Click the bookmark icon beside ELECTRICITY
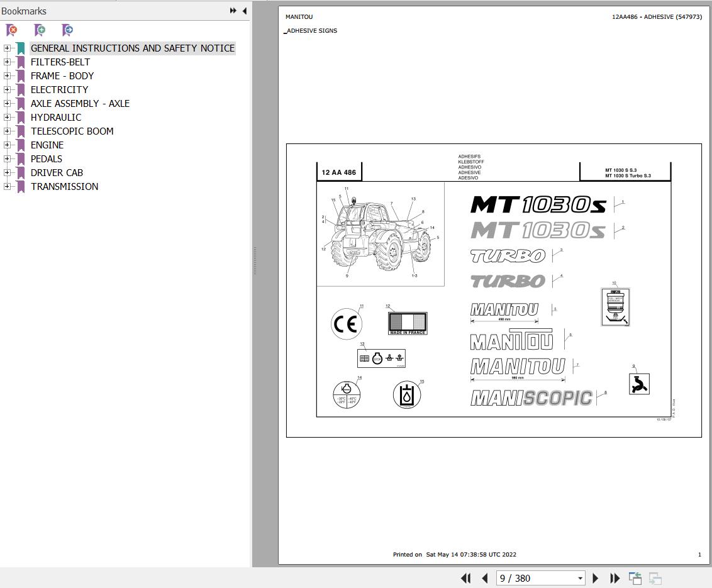The width and height of the screenshot is (712, 588). [x=20, y=89]
